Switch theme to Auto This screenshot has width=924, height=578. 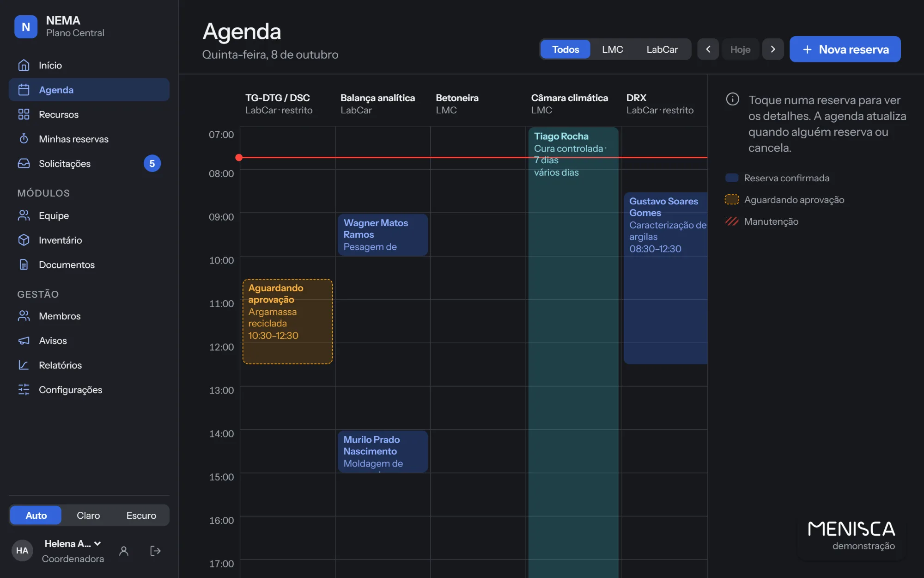(x=36, y=515)
